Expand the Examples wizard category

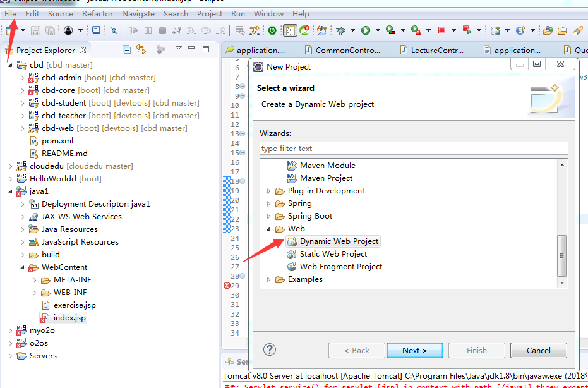(268, 279)
